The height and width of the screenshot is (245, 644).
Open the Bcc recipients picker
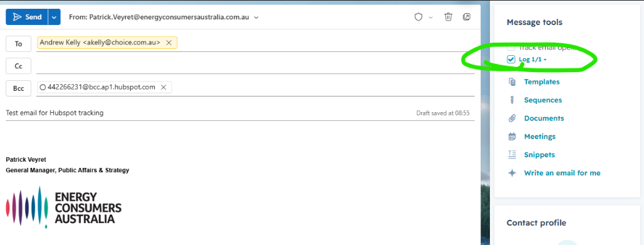tap(19, 88)
